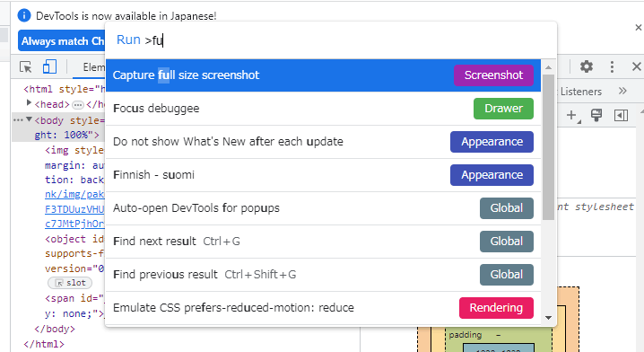Expand the head element node

(29, 102)
